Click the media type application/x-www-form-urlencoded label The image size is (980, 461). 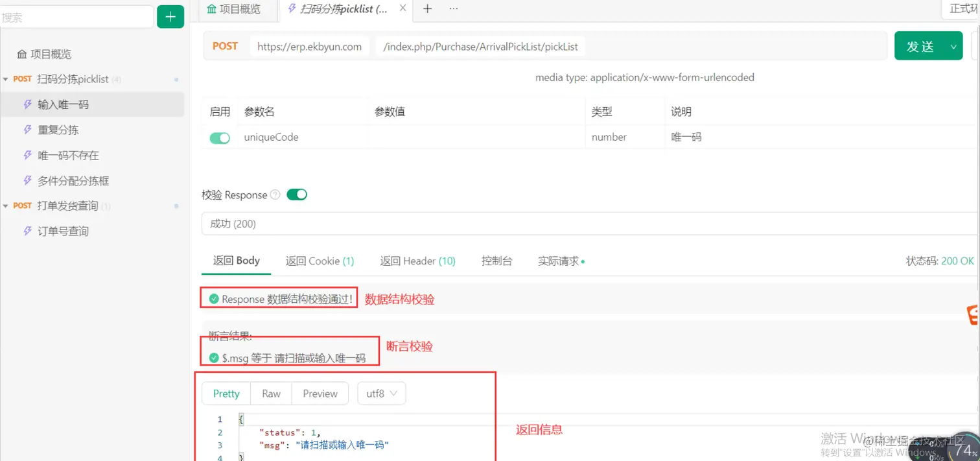click(644, 77)
